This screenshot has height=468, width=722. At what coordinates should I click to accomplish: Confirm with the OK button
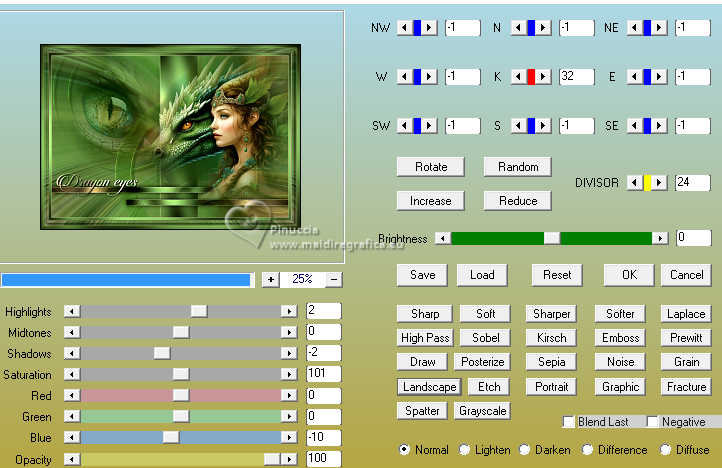tap(629, 275)
